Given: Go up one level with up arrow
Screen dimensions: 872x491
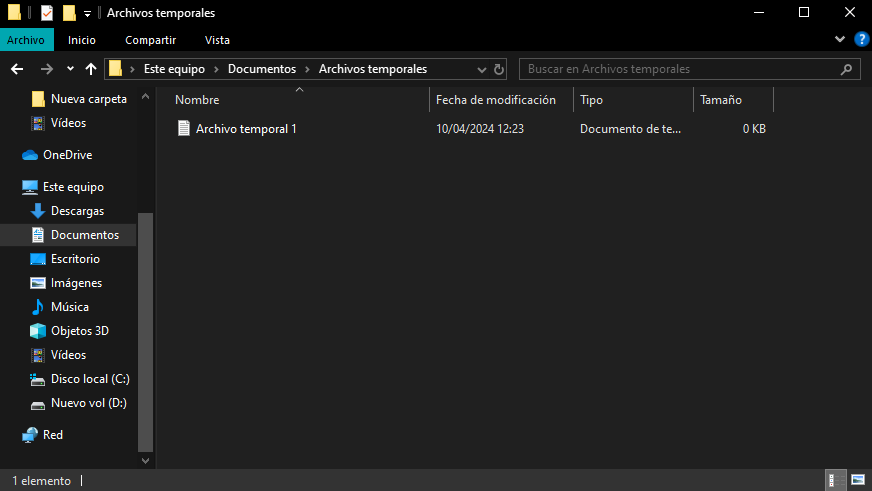Looking at the screenshot, I should [91, 69].
